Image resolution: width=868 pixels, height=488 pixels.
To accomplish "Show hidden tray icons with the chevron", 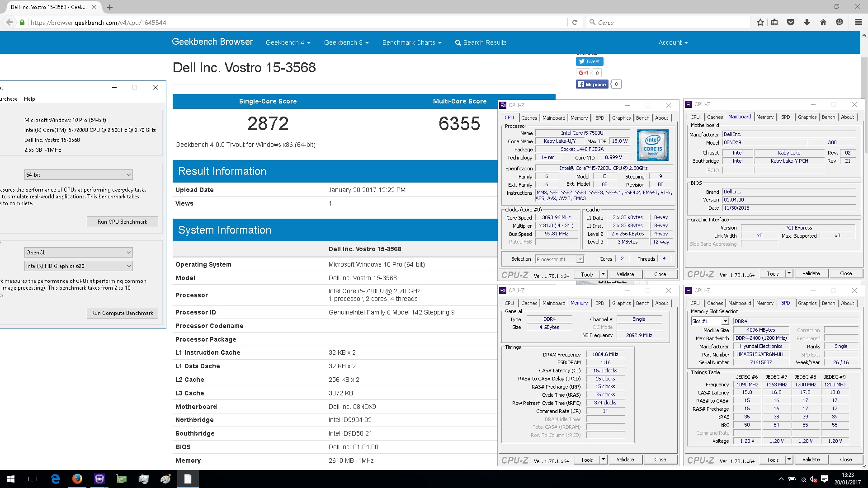I will click(x=781, y=479).
